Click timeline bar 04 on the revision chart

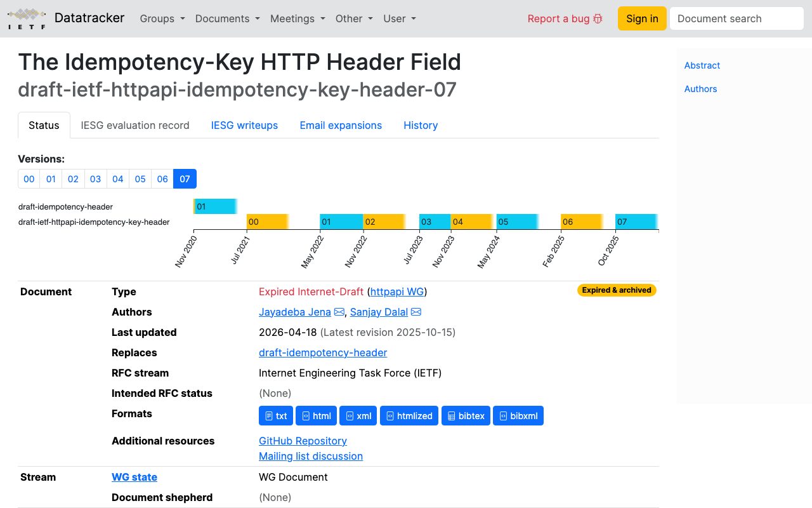pyautogui.click(x=472, y=222)
